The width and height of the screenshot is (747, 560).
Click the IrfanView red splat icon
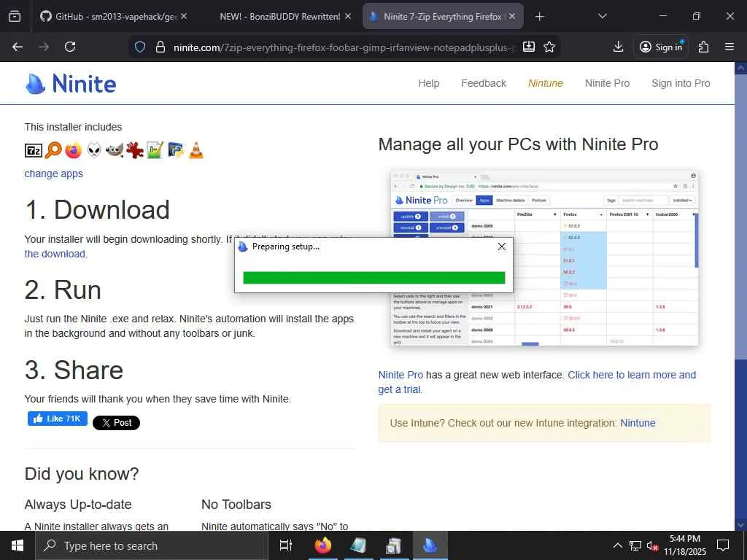click(135, 150)
